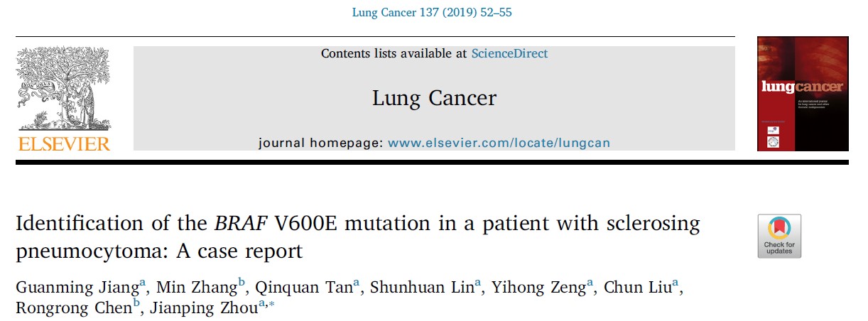The height and width of the screenshot is (321, 868).
Task: Click the Check for updates badge
Action: pyautogui.click(x=779, y=236)
